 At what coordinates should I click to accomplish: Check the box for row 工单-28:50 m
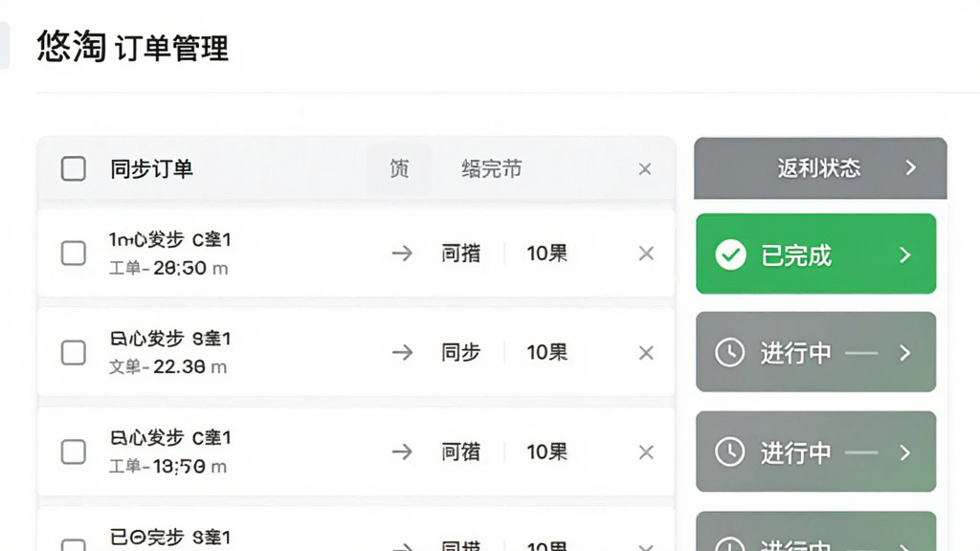pyautogui.click(x=73, y=253)
